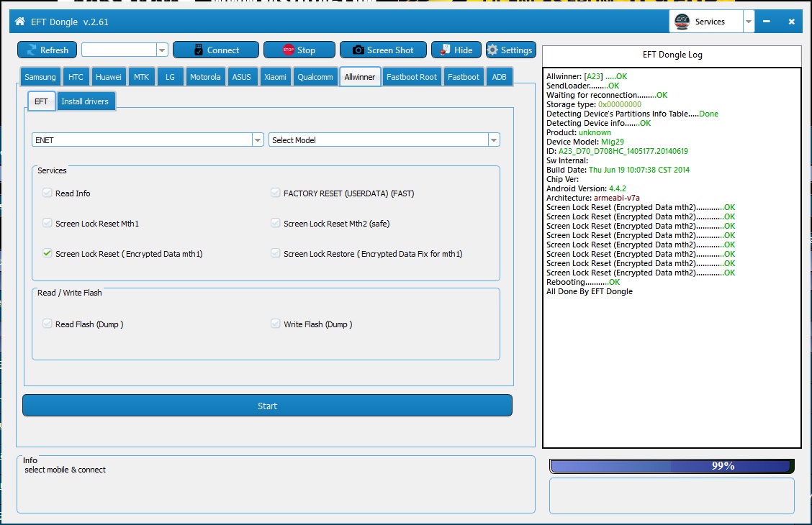
Task: Enable FACTORY RESET (USERDATA) (FAST) checkbox
Action: 275,193
